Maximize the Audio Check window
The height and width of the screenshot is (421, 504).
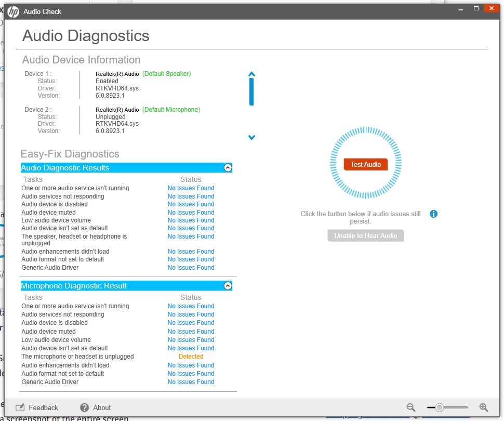[476, 8]
